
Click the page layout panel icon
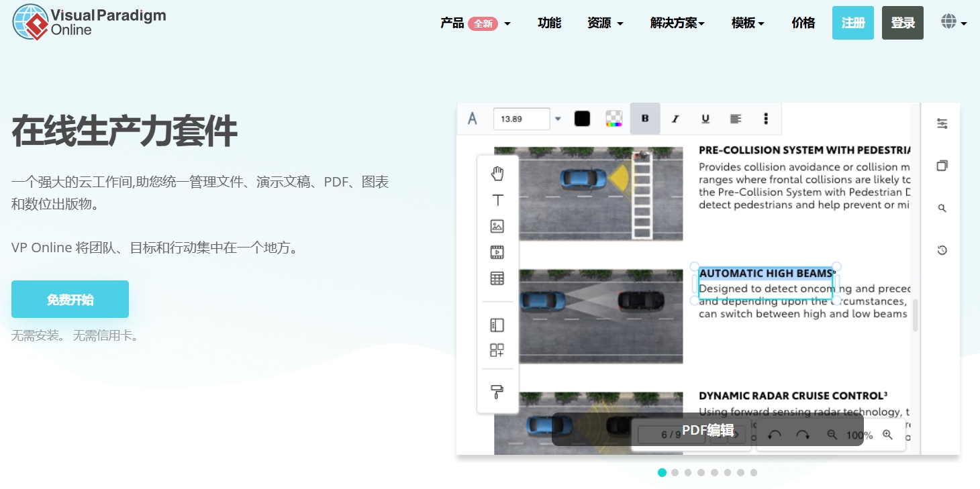point(497,325)
